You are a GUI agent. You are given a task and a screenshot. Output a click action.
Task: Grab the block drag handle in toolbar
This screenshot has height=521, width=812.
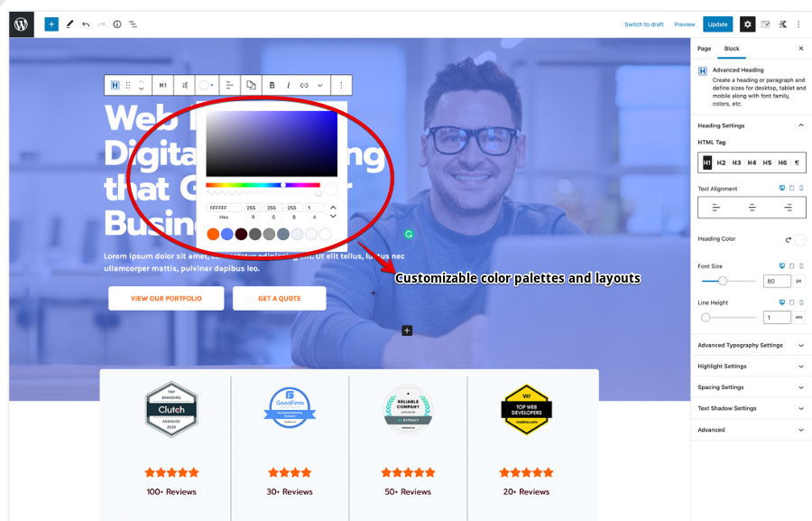pyautogui.click(x=128, y=85)
